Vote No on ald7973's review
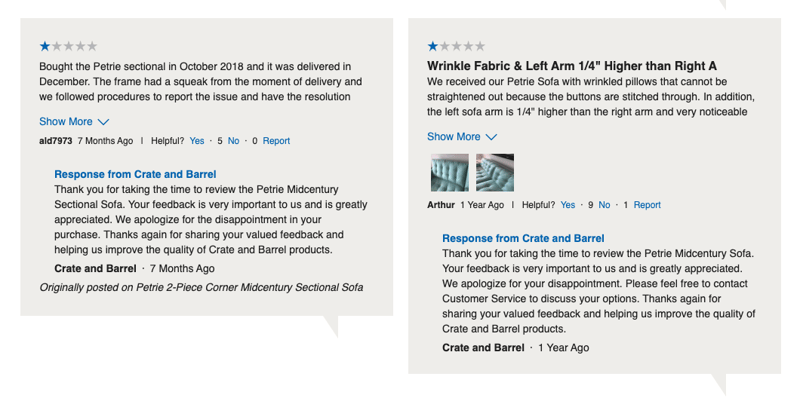 (x=233, y=141)
